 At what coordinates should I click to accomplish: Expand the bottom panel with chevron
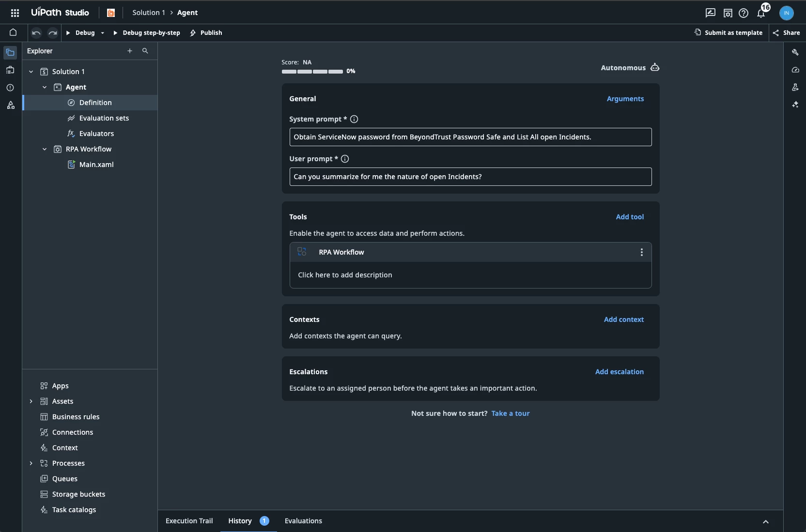[x=766, y=521]
